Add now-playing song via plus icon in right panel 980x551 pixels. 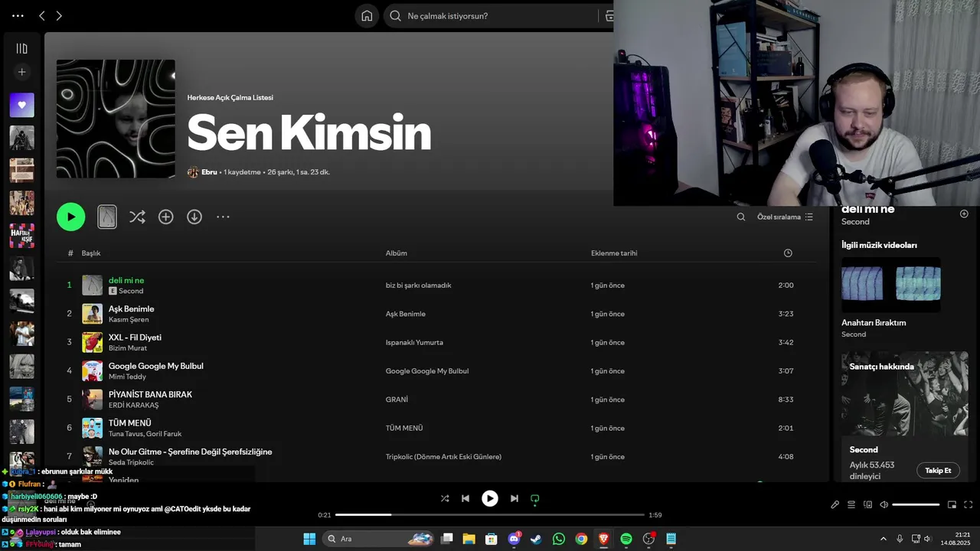(964, 214)
